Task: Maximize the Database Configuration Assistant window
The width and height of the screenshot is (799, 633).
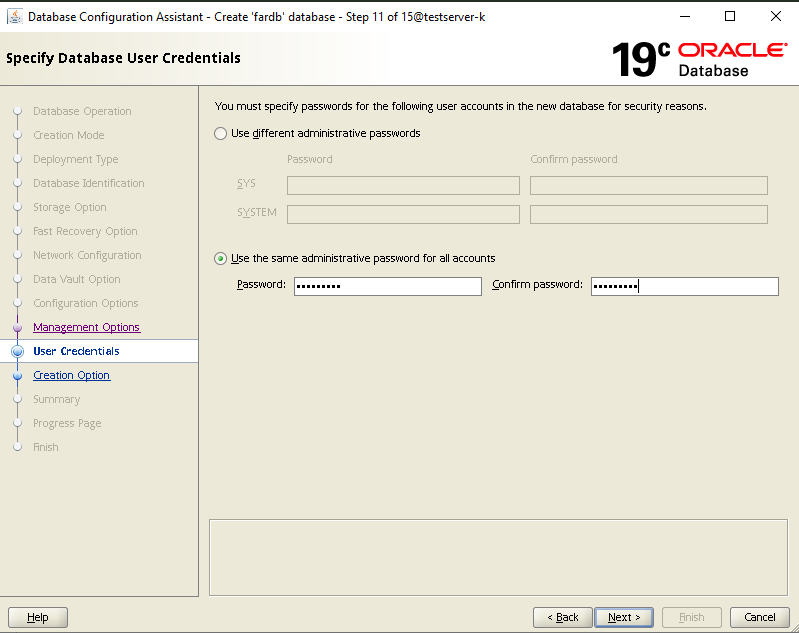Action: pyautogui.click(x=730, y=16)
